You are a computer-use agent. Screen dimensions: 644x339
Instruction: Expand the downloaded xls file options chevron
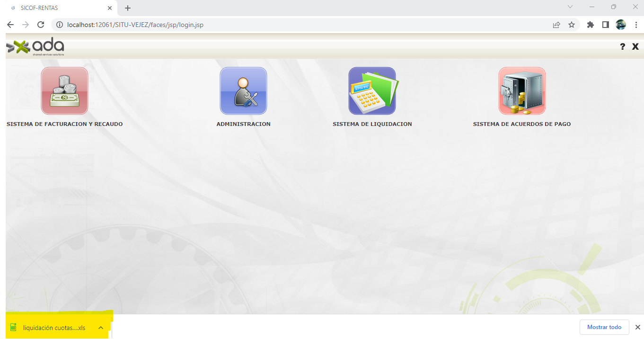point(101,328)
